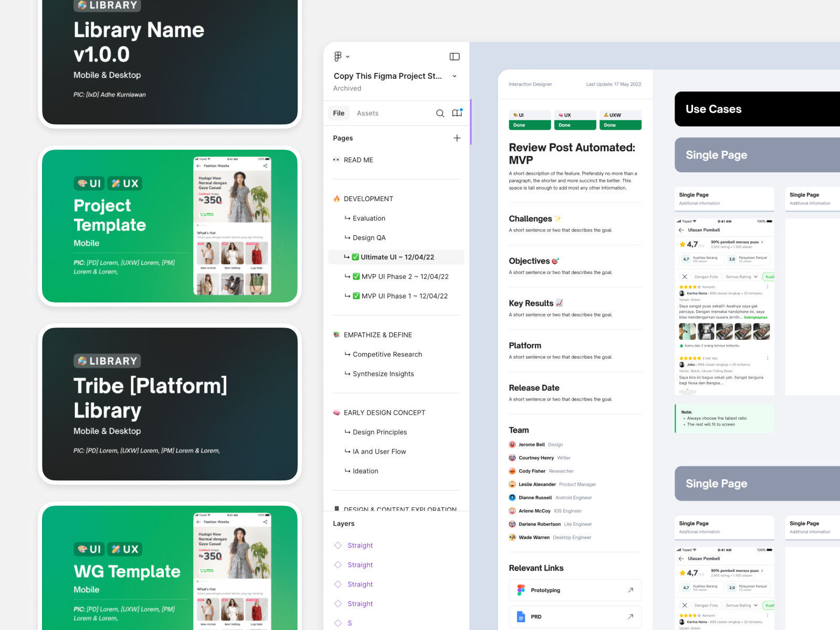This screenshot has height=630, width=840.
Task: Select the READ ME page
Action: [359, 160]
